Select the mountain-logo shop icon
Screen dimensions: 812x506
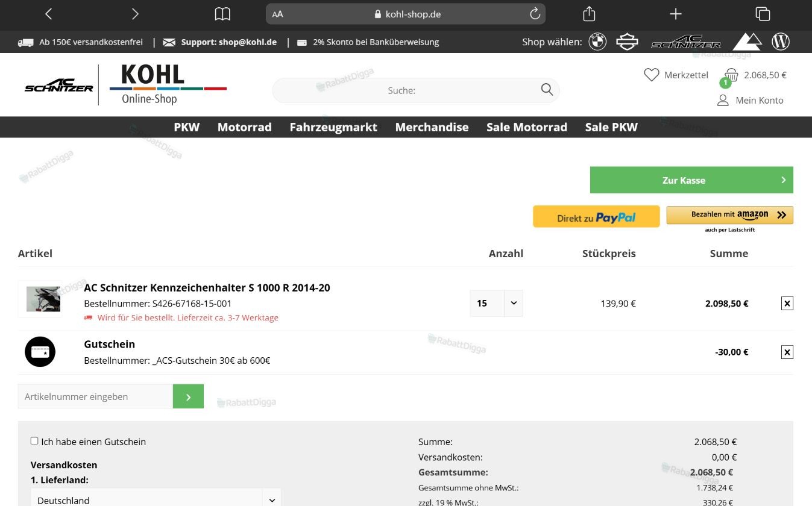click(x=747, y=42)
